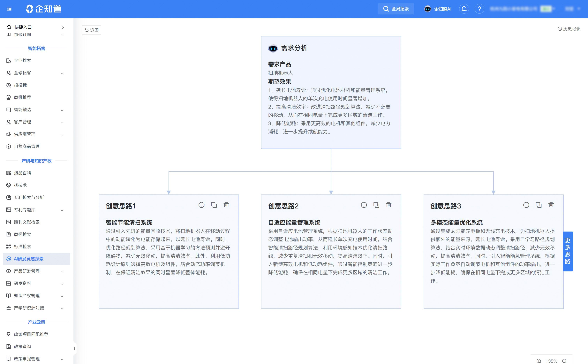Click the trash icon on 创意思路1
588x364 pixels.
tap(226, 205)
